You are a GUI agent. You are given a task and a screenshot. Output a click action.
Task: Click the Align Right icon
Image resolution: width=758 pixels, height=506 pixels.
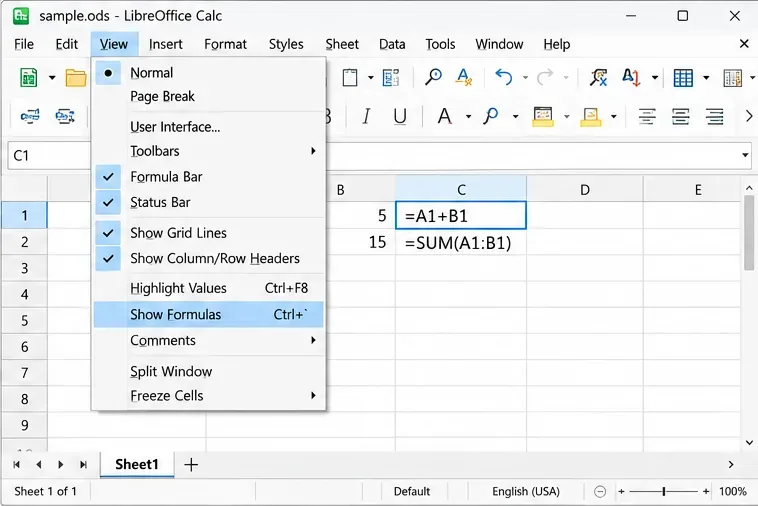pos(714,116)
